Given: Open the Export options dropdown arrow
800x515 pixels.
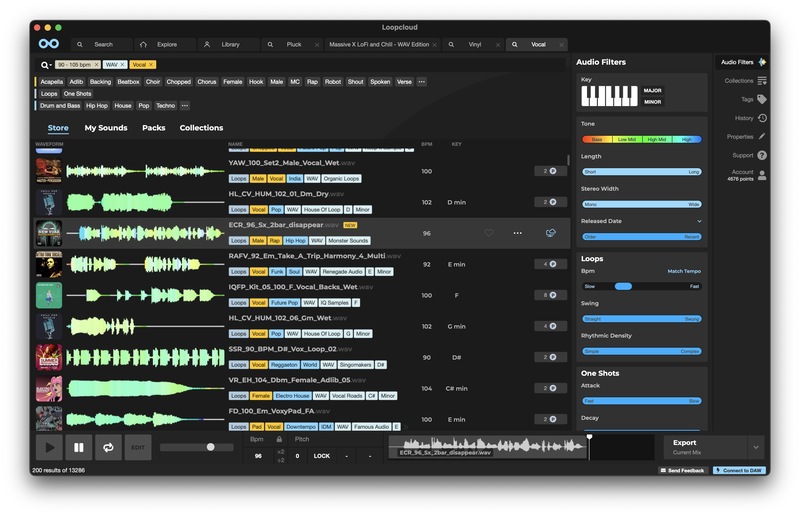Looking at the screenshot, I should pyautogui.click(x=755, y=447).
